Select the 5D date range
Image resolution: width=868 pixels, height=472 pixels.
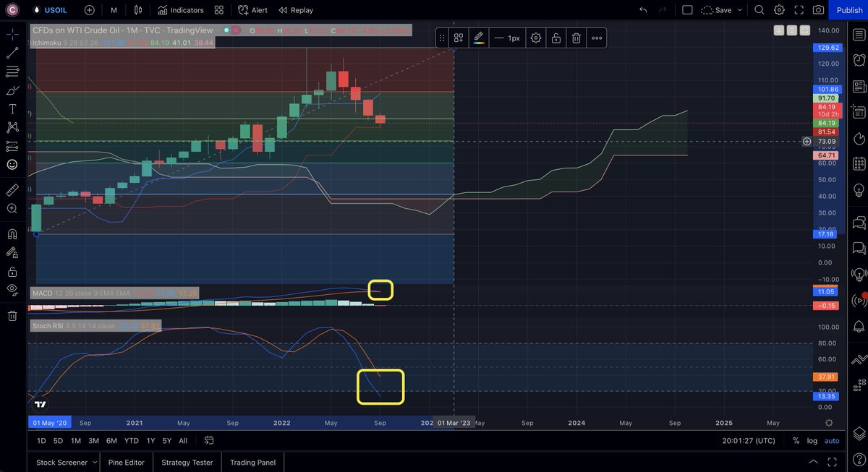[x=58, y=440]
